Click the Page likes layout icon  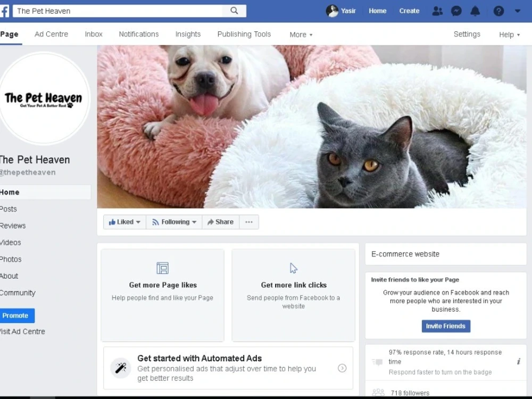pyautogui.click(x=162, y=268)
